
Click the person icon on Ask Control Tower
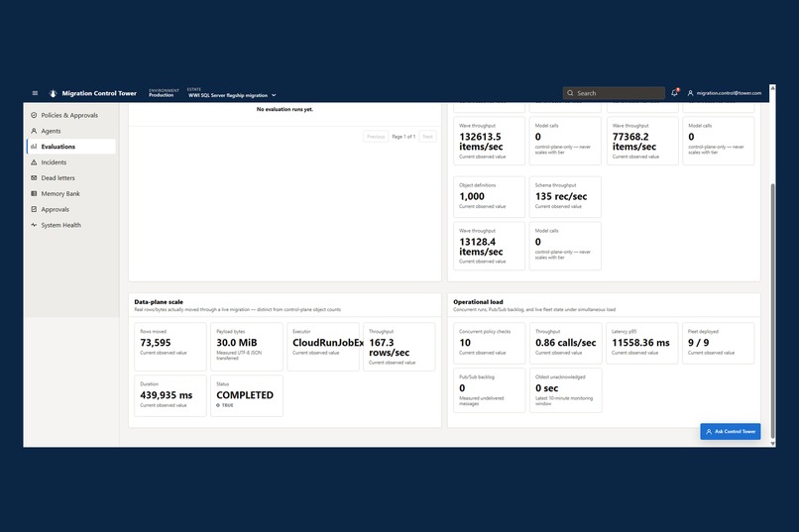(709, 431)
